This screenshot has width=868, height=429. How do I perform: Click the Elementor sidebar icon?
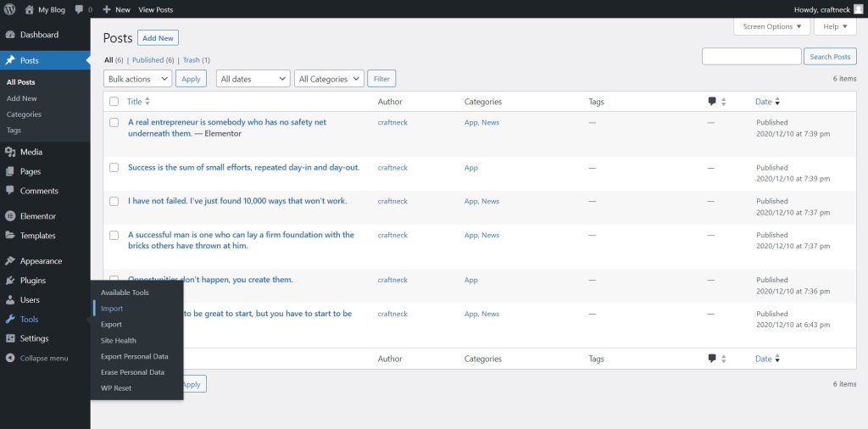(x=10, y=216)
